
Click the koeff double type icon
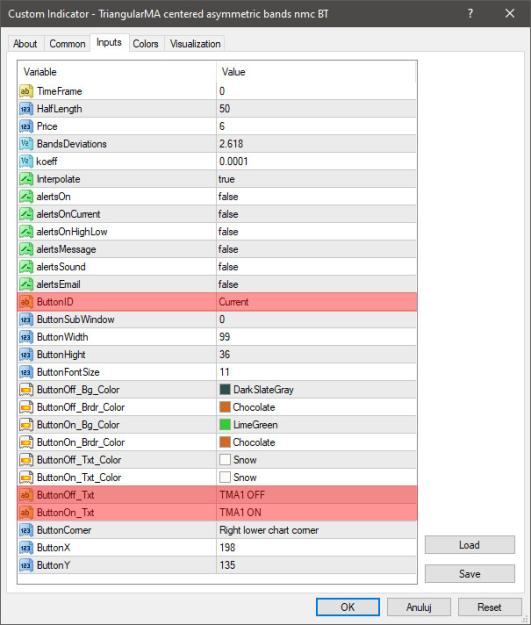pyautogui.click(x=26, y=161)
